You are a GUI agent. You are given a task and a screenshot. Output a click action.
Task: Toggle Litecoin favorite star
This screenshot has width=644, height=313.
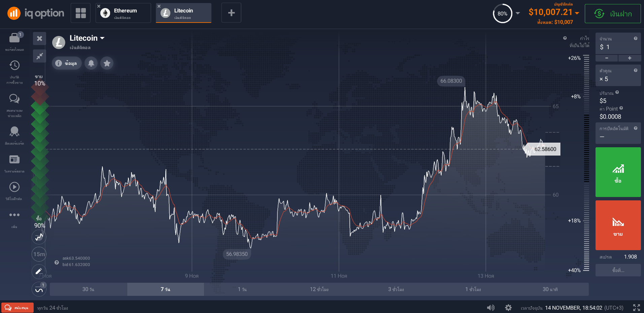pyautogui.click(x=107, y=63)
